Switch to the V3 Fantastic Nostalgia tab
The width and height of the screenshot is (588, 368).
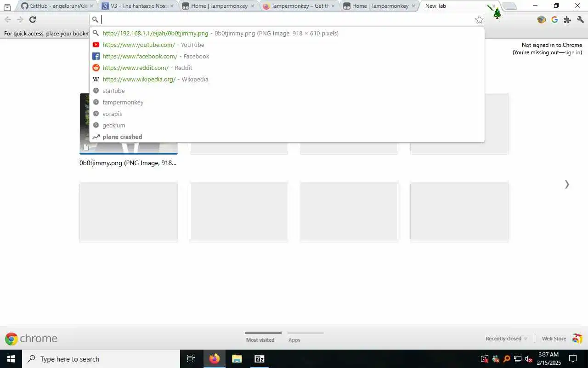pyautogui.click(x=137, y=6)
